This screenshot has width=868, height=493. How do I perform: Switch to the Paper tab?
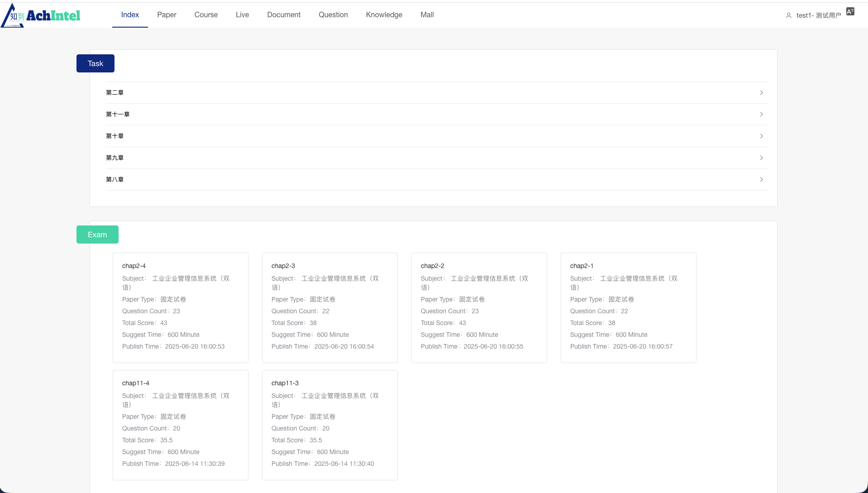167,15
